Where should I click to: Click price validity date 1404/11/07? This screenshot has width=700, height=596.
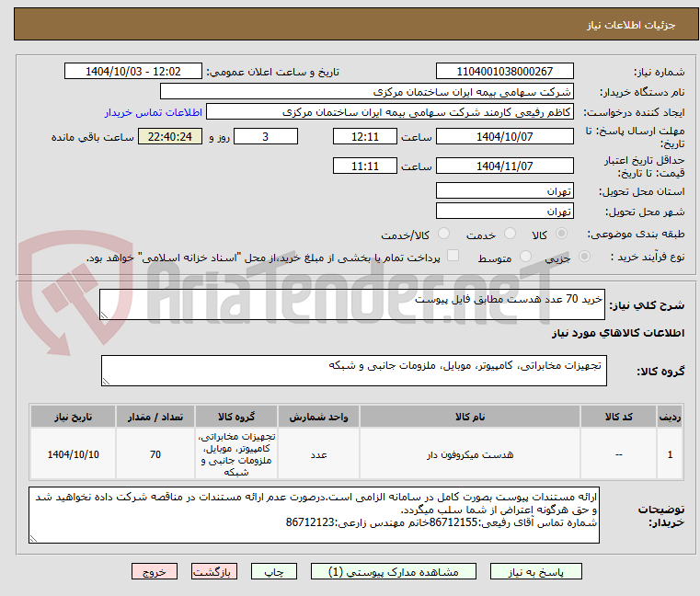pyautogui.click(x=505, y=166)
